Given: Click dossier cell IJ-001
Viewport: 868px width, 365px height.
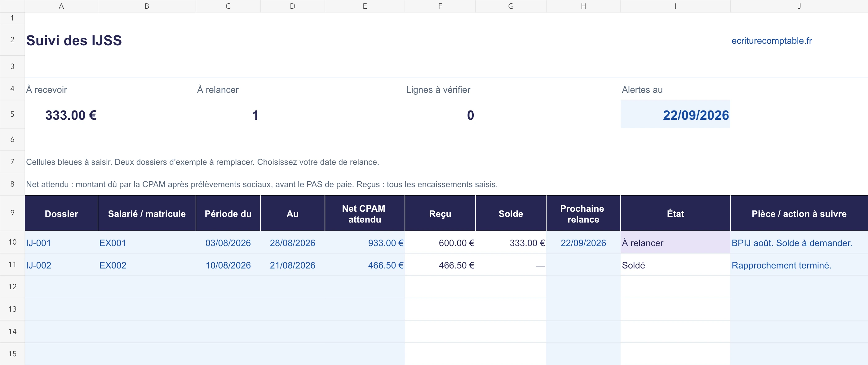Looking at the screenshot, I should point(61,242).
